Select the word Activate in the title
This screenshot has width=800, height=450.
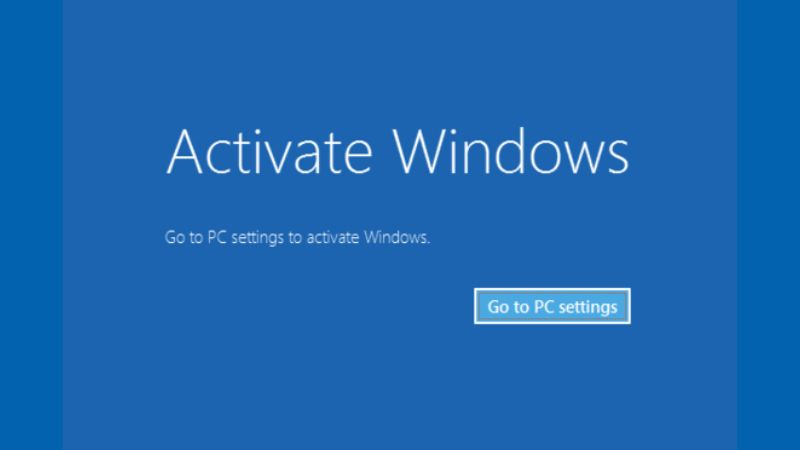click(269, 151)
